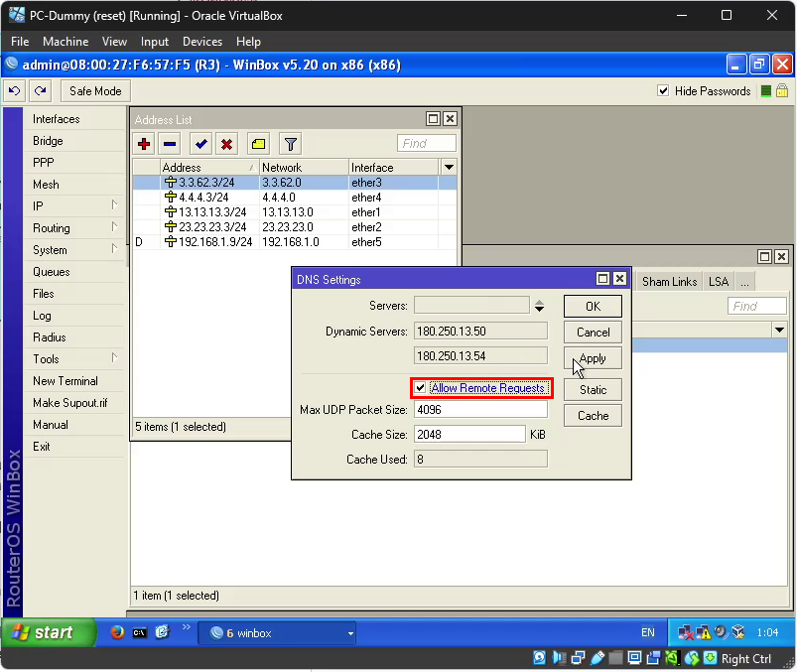The width and height of the screenshot is (797, 672).
Task: Click the Redo arrow in WinBox toolbar
Action: (40, 91)
